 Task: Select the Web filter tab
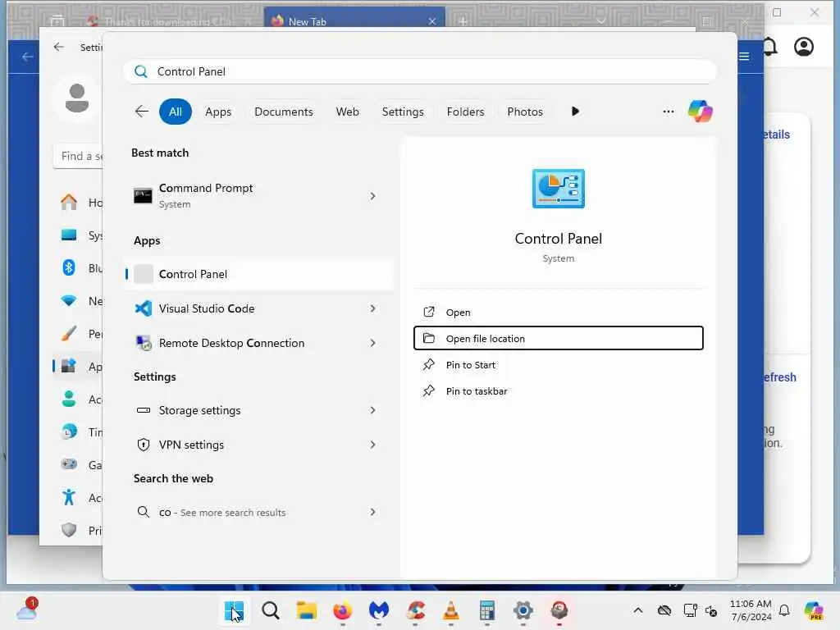[347, 112]
